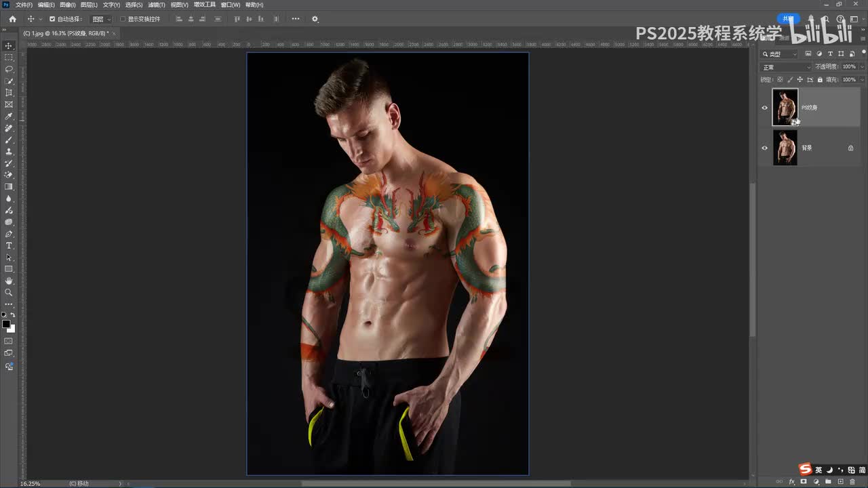Select the Lasso tool

[9, 69]
